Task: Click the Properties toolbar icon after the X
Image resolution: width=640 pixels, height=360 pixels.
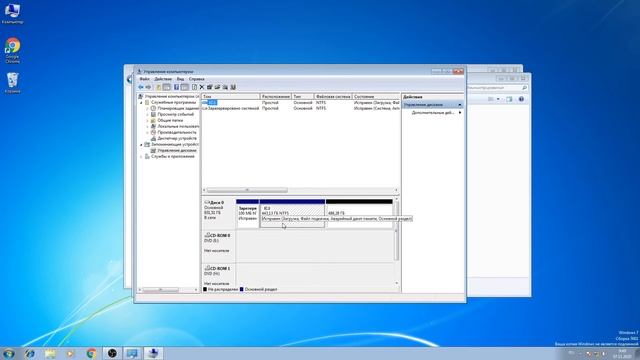Action: coord(209,87)
